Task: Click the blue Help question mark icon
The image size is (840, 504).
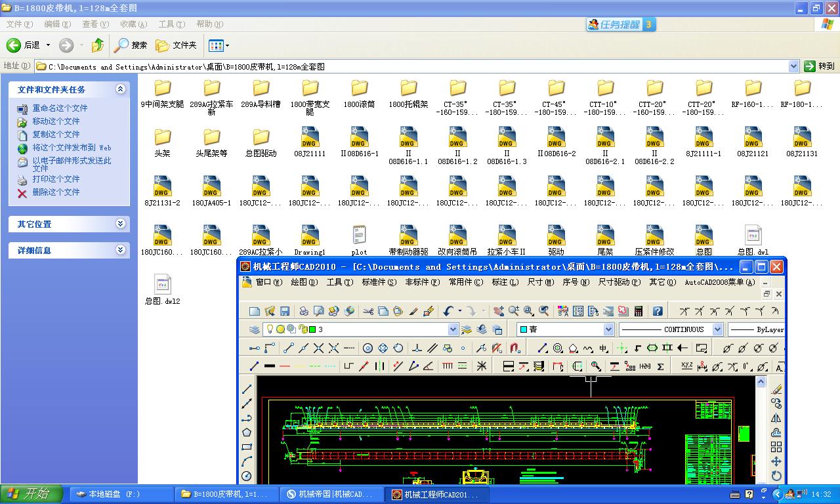Action: tap(658, 311)
